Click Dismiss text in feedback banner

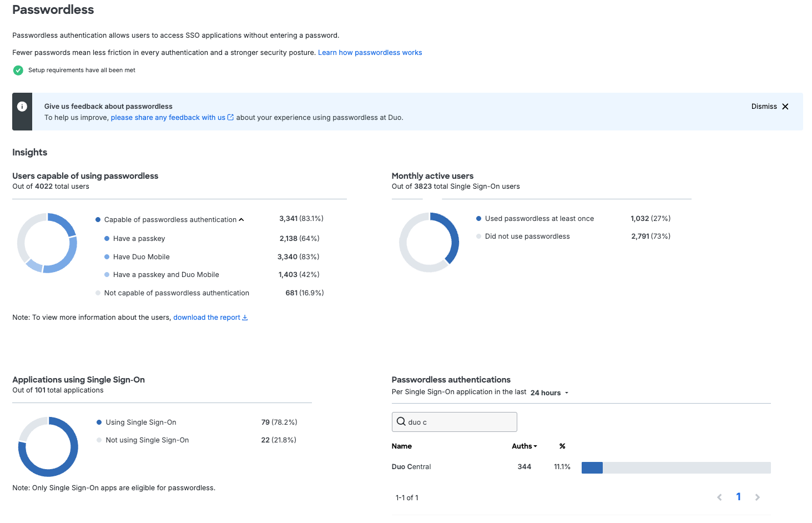click(764, 107)
